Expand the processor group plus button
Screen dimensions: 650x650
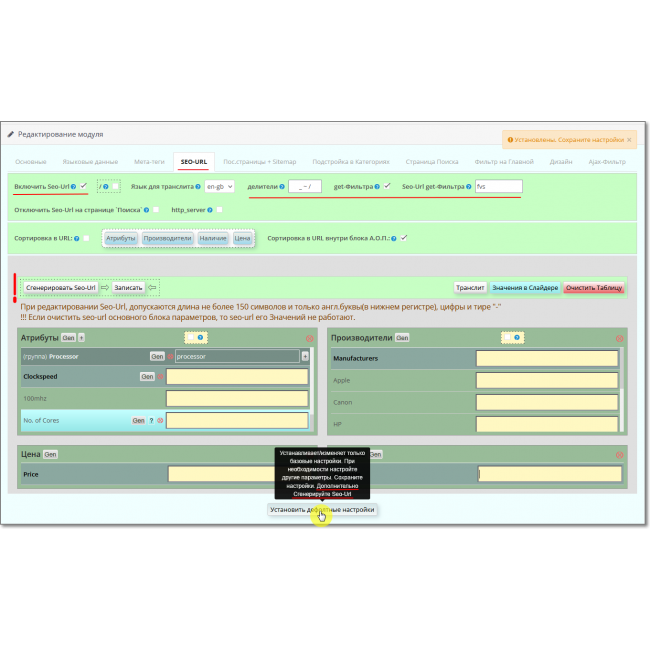[x=305, y=356]
